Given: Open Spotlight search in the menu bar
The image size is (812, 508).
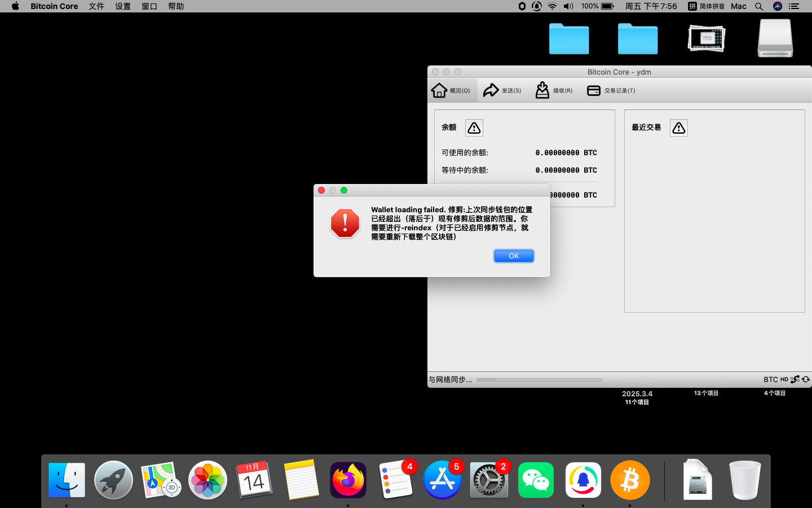Looking at the screenshot, I should (759, 6).
